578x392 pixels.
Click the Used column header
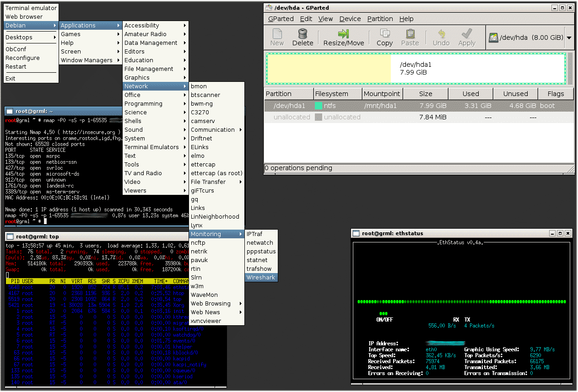coord(470,94)
